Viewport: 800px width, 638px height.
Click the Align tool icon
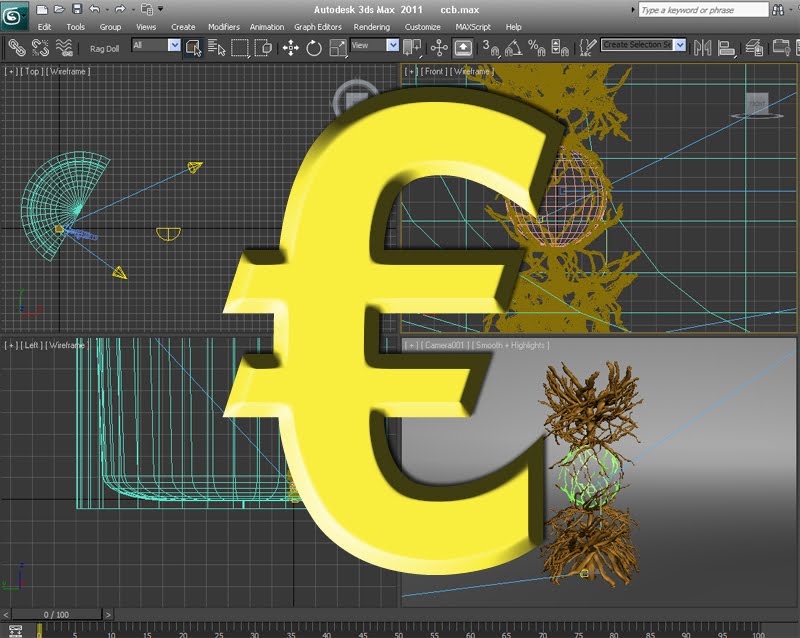(726, 48)
